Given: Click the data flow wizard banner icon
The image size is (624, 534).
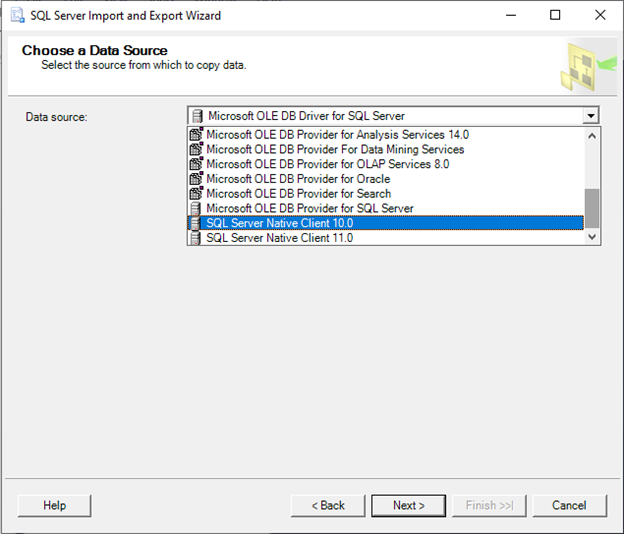Looking at the screenshot, I should tap(588, 67).
